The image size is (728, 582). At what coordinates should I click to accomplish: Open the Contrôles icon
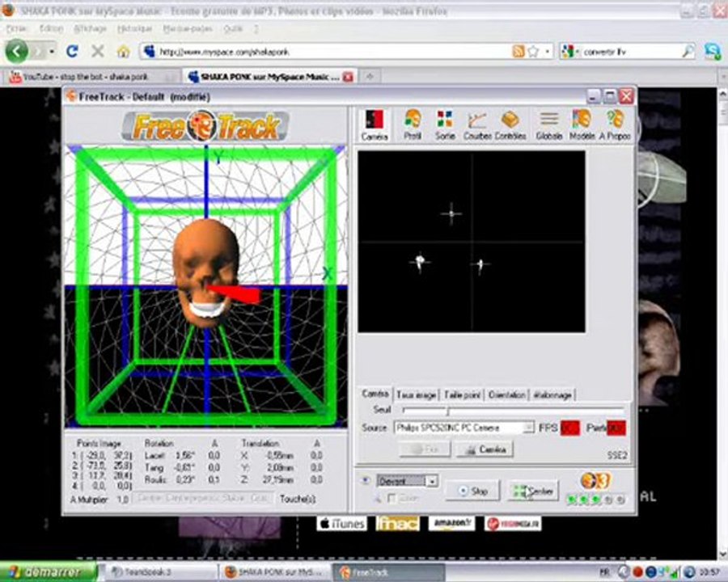(x=510, y=124)
